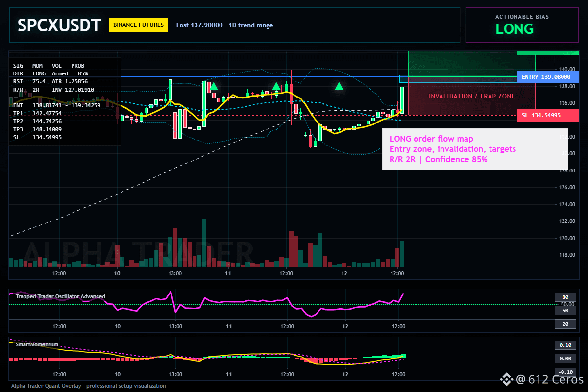Viewport: 588px width, 392px height.
Task: Click the ACTIONABLE BIAS heading
Action: (522, 17)
